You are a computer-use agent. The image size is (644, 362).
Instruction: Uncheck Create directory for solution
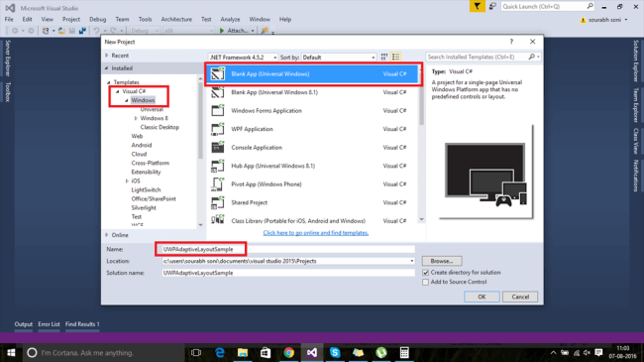pyautogui.click(x=425, y=273)
